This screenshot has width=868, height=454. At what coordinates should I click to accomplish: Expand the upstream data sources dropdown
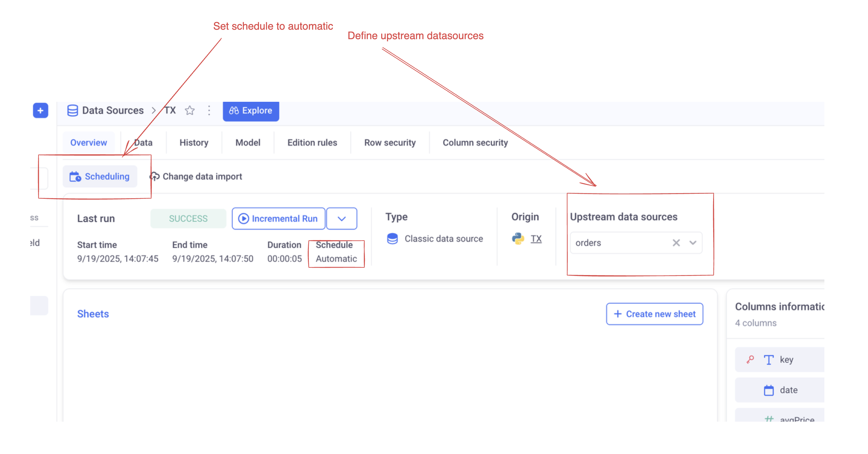coord(693,243)
